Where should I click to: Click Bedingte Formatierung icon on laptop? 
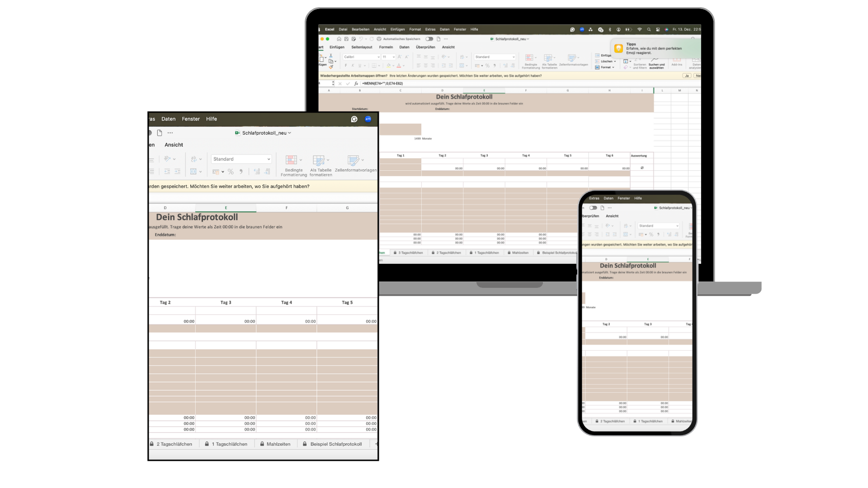point(529,58)
